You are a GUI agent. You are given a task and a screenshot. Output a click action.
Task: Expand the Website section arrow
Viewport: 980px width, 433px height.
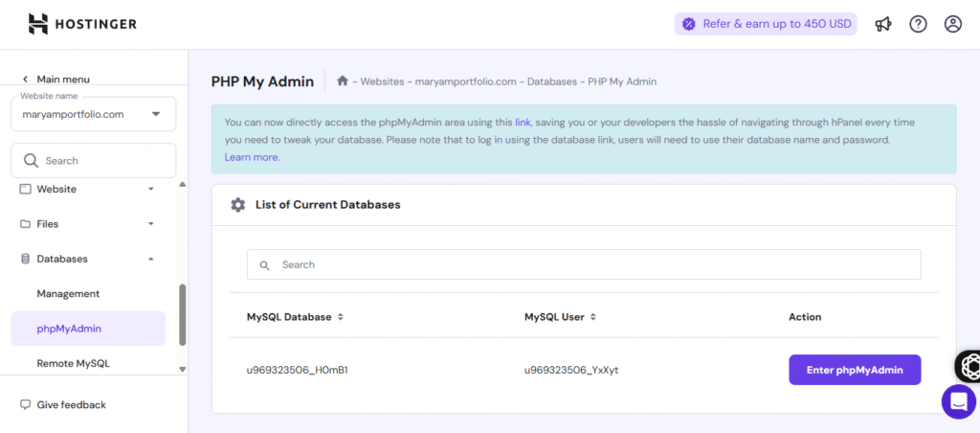coord(150,189)
